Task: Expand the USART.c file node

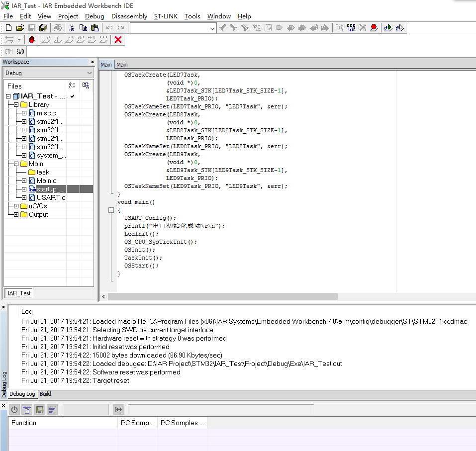Action: pyautogui.click(x=24, y=197)
